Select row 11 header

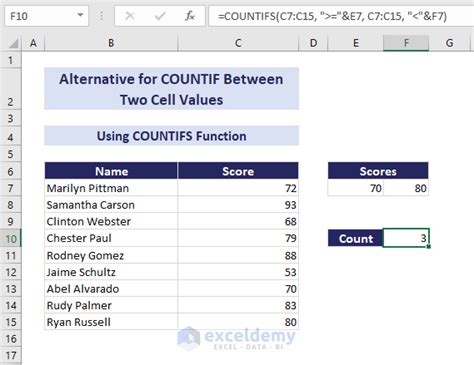tap(11, 255)
